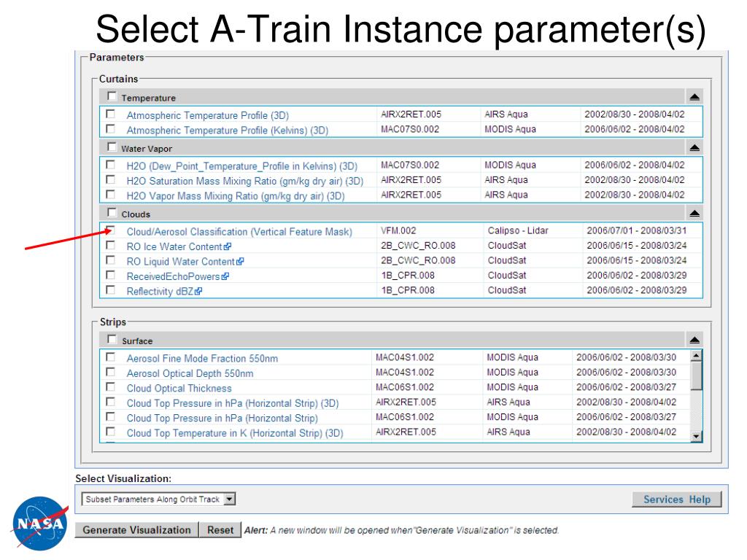
Task: Enable ReceivedEchoPowers checkbox
Action: pyautogui.click(x=111, y=275)
